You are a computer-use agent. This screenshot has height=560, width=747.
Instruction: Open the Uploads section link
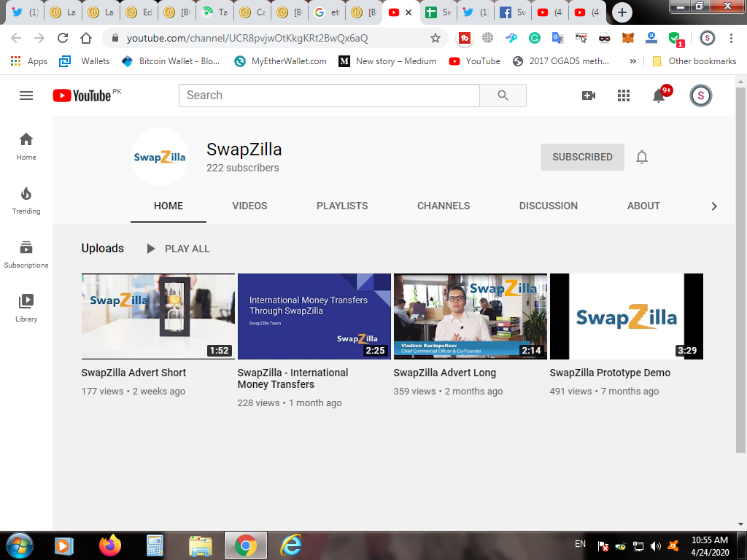point(102,248)
